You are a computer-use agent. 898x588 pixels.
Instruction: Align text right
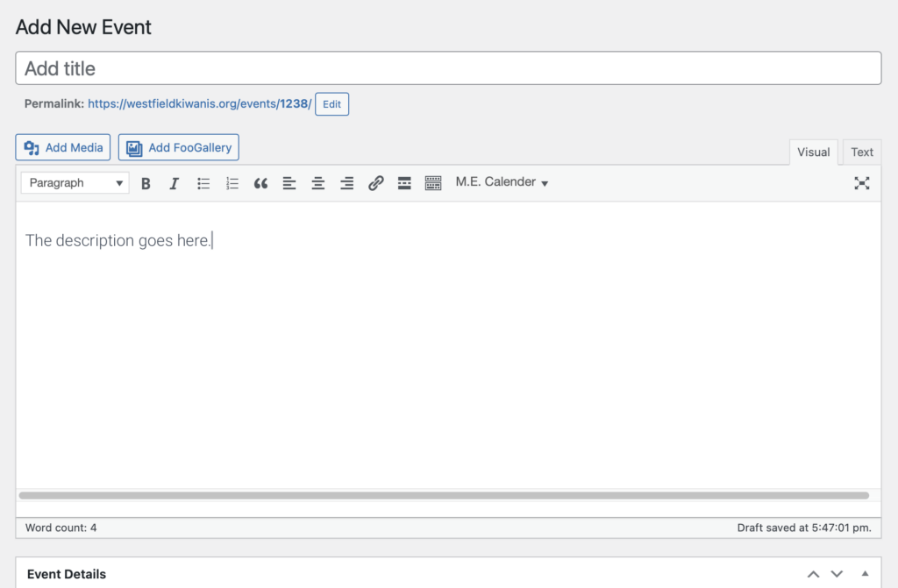[x=347, y=183]
